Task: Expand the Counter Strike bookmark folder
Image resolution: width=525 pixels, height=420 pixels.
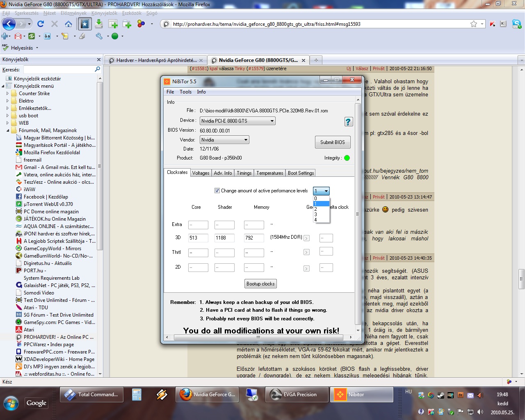Action: [7, 94]
